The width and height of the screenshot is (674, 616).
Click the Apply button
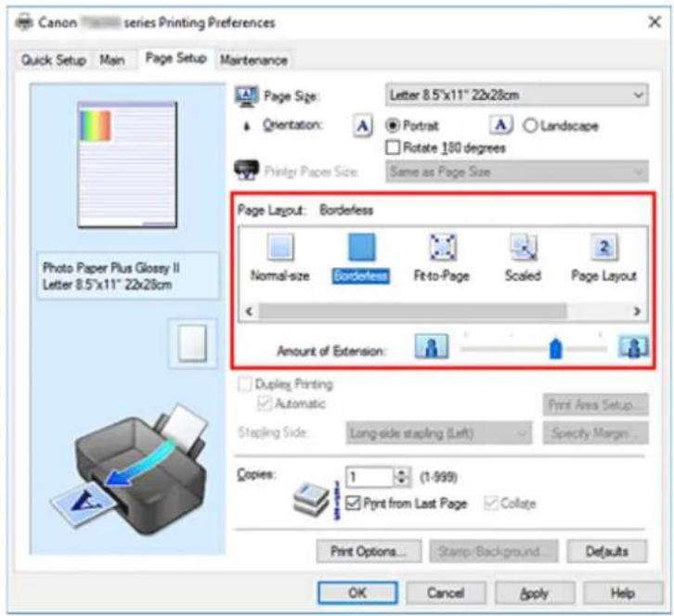[x=535, y=593]
